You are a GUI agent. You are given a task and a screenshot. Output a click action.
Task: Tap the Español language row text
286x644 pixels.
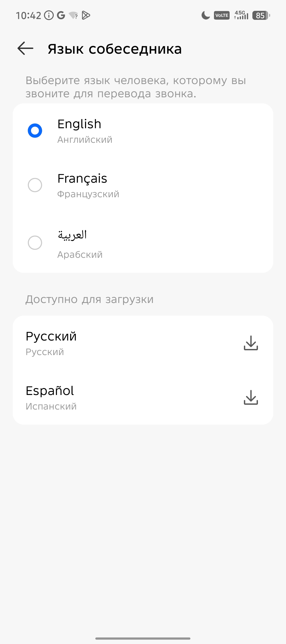tap(50, 391)
